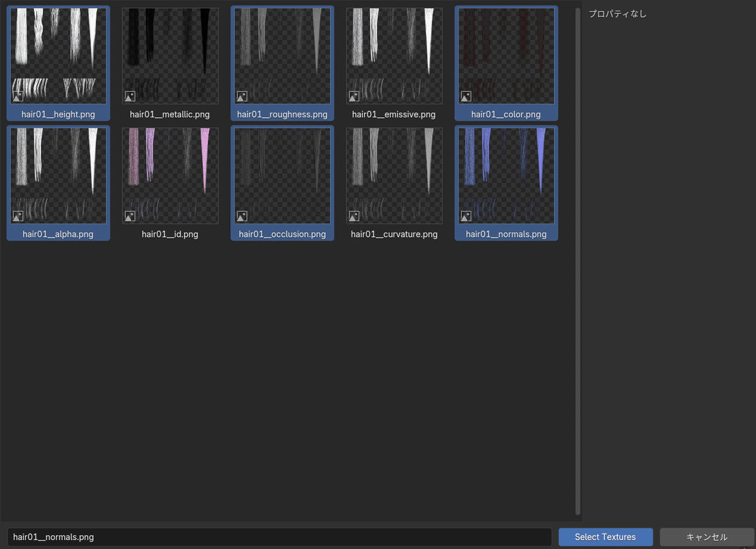Screen dimensions: 756x549
Task: Select the hair01__occlusion.png thumbnail
Action: point(282,176)
